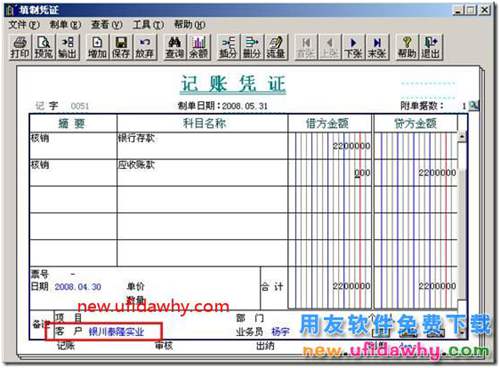Click the 输出 export toolbar icon

pyautogui.click(x=67, y=47)
